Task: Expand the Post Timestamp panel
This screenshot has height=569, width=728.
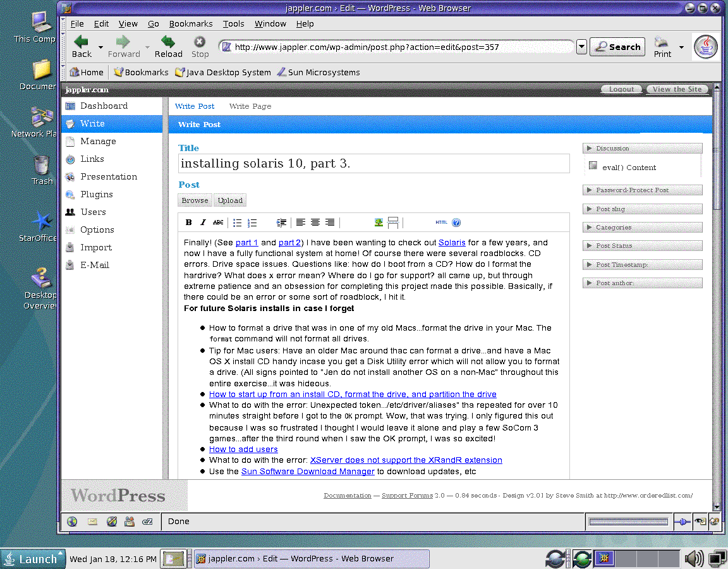Action: click(x=642, y=265)
